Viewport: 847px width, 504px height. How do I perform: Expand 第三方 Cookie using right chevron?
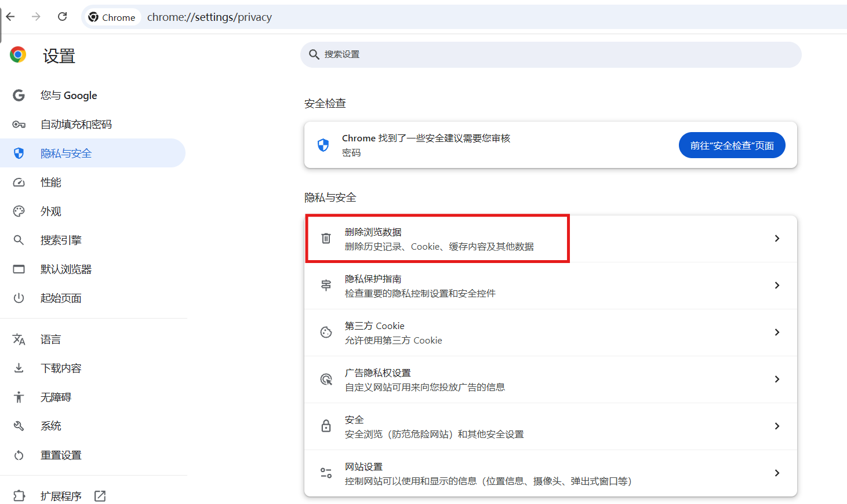tap(777, 333)
